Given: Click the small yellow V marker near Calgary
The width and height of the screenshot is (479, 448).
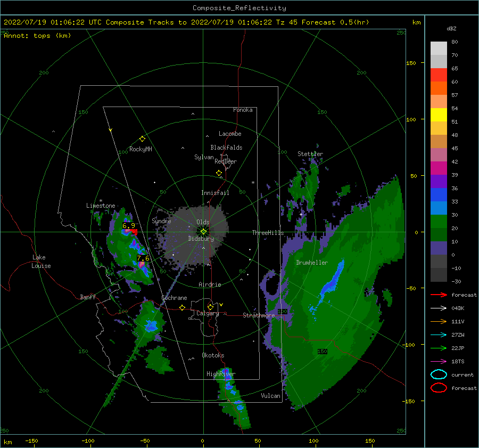Looking at the screenshot, I should point(221,305).
